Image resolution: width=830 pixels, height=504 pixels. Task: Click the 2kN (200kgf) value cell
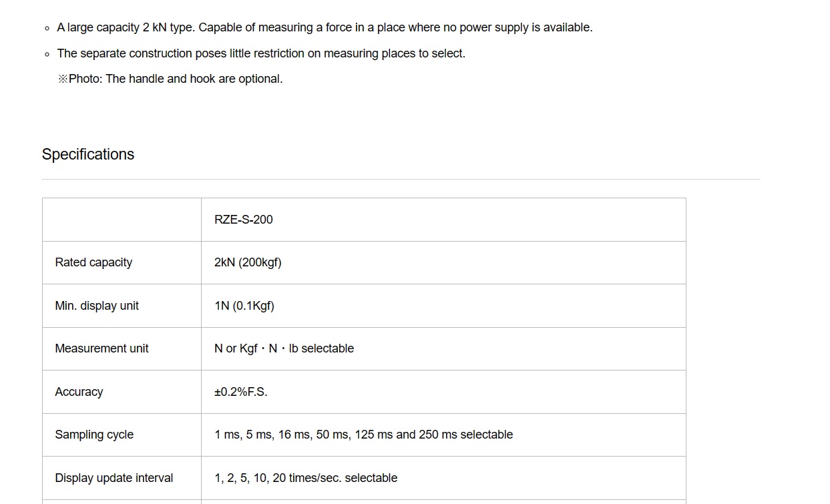point(248,262)
